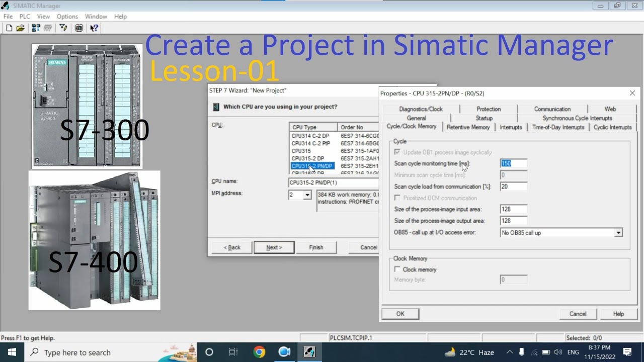Viewport: 644px width, 362px height.
Task: Switch to Time-of-Day Interrupts tab
Action: pos(558,127)
